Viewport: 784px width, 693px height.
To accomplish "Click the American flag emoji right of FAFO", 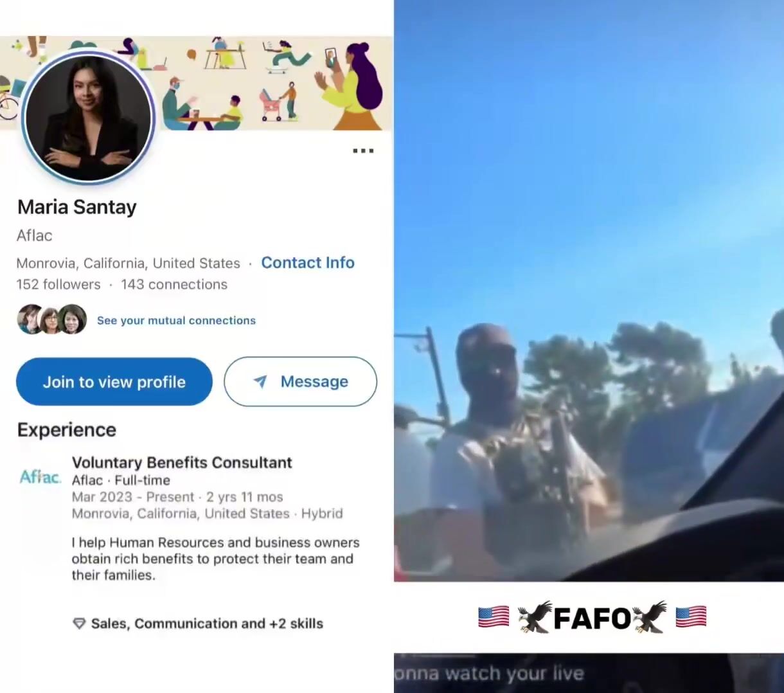I will 691,617.
